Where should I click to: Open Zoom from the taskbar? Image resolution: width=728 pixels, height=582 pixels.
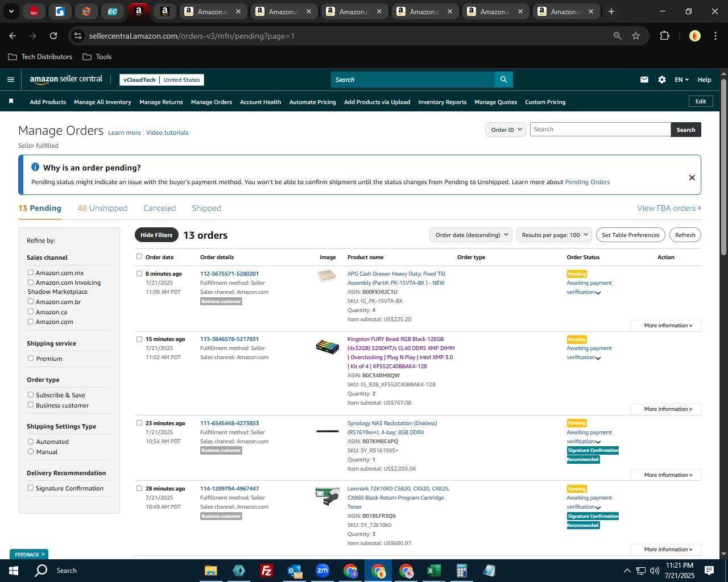322,571
